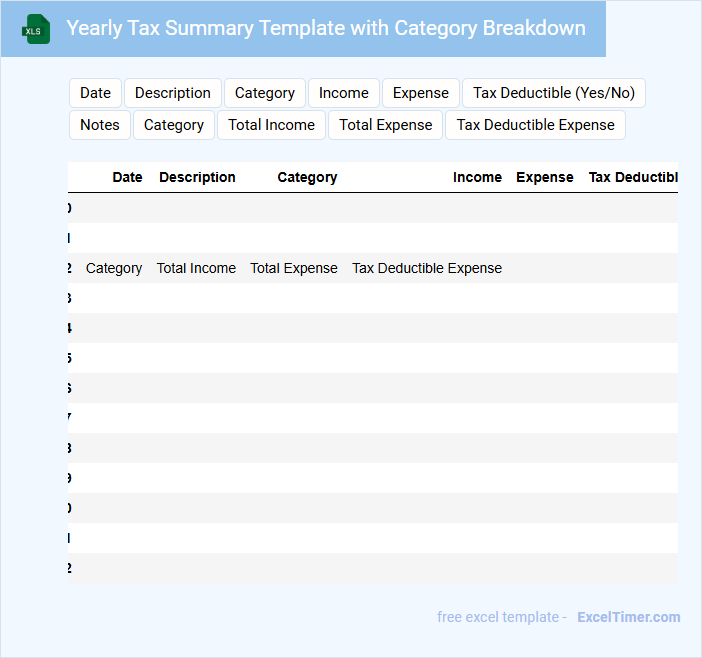The image size is (702, 658).
Task: Click the Category chip next to Notes
Action: tap(174, 125)
